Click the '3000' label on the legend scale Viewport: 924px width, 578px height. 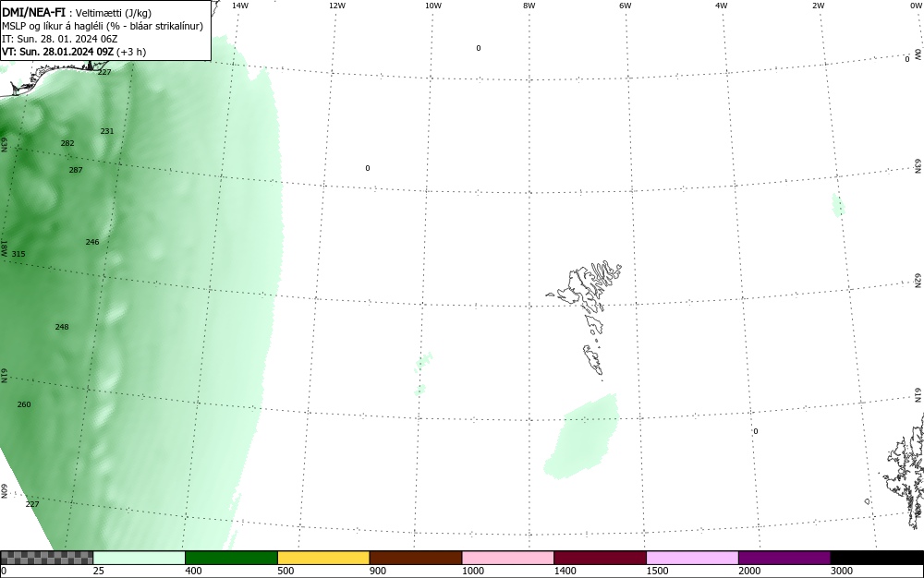(x=842, y=571)
